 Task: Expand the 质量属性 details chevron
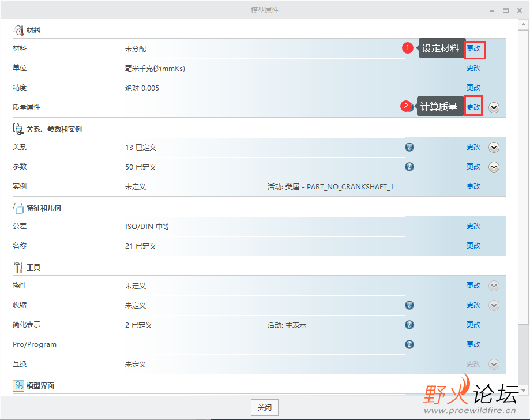(494, 107)
